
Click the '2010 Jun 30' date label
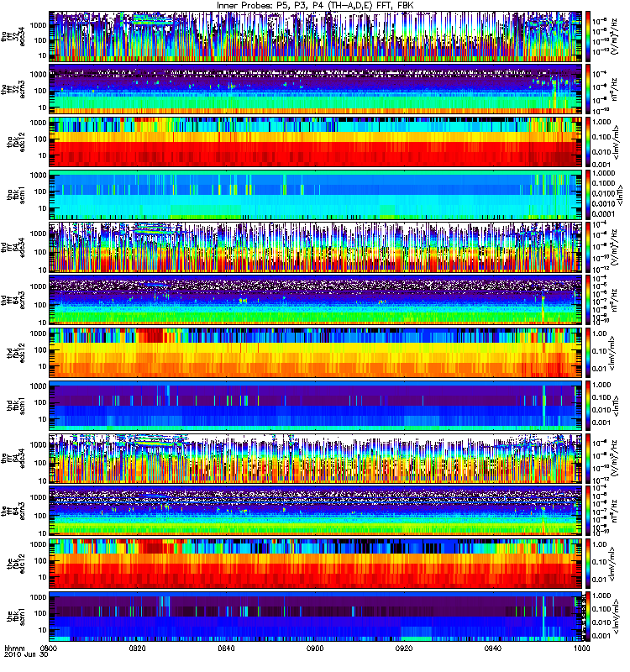click(26, 654)
